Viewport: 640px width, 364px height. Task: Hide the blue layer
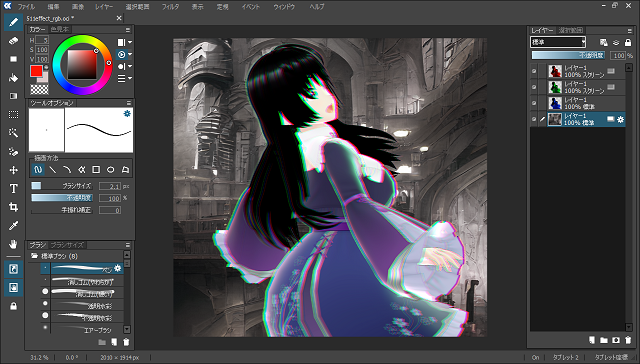point(534,103)
